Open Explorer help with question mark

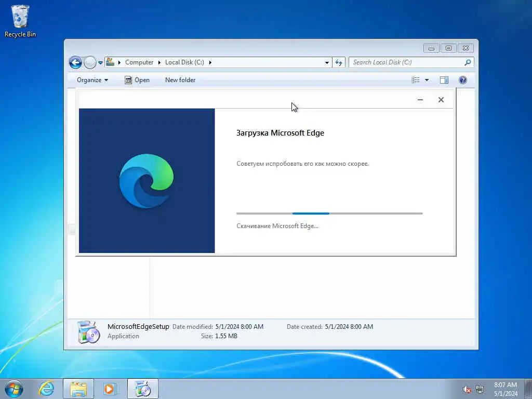[x=463, y=80]
